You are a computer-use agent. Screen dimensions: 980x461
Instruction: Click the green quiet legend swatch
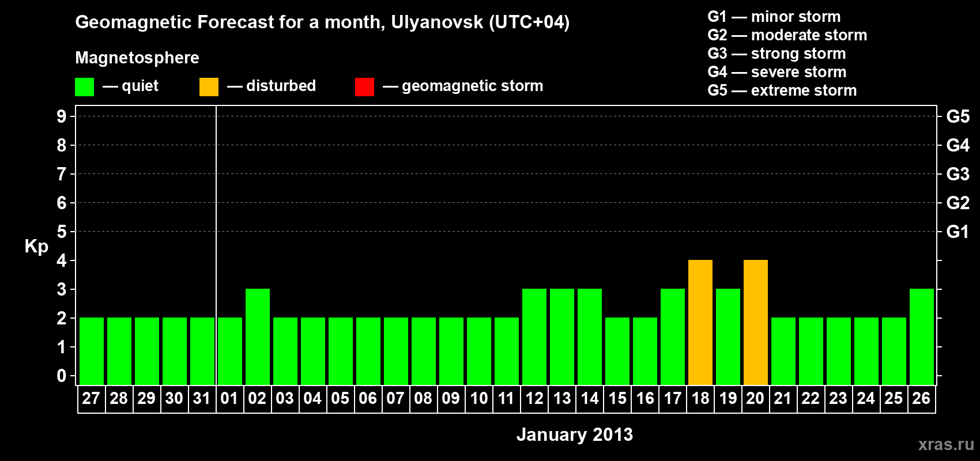pyautogui.click(x=84, y=87)
